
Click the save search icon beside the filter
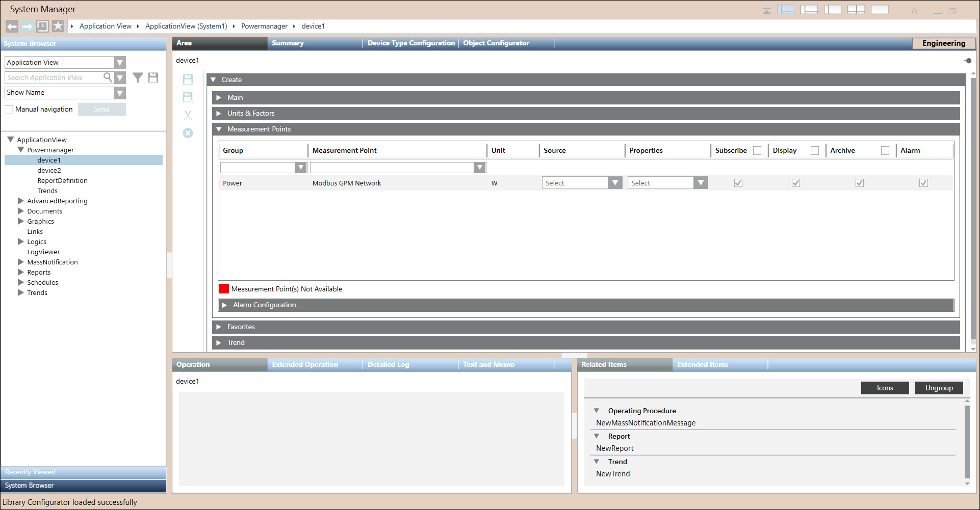[x=153, y=77]
